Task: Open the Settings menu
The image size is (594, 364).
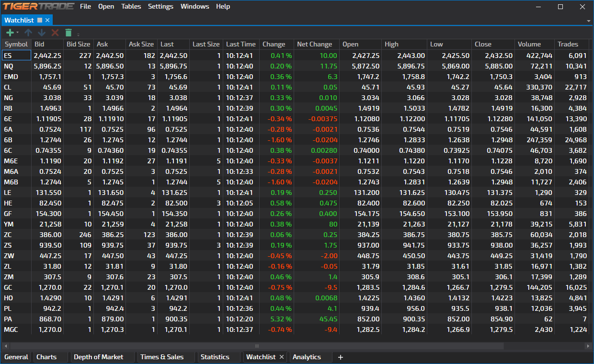Action: click(x=160, y=6)
